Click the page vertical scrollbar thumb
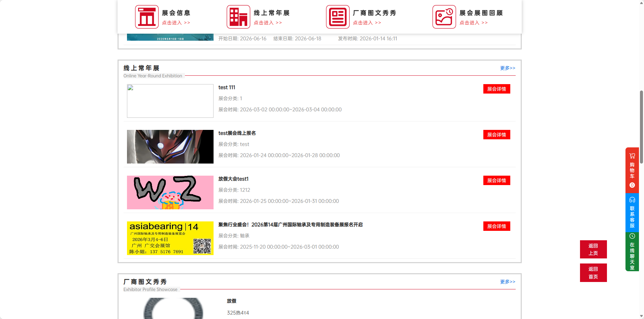Image resolution: width=644 pixels, height=319 pixels. coord(641,127)
